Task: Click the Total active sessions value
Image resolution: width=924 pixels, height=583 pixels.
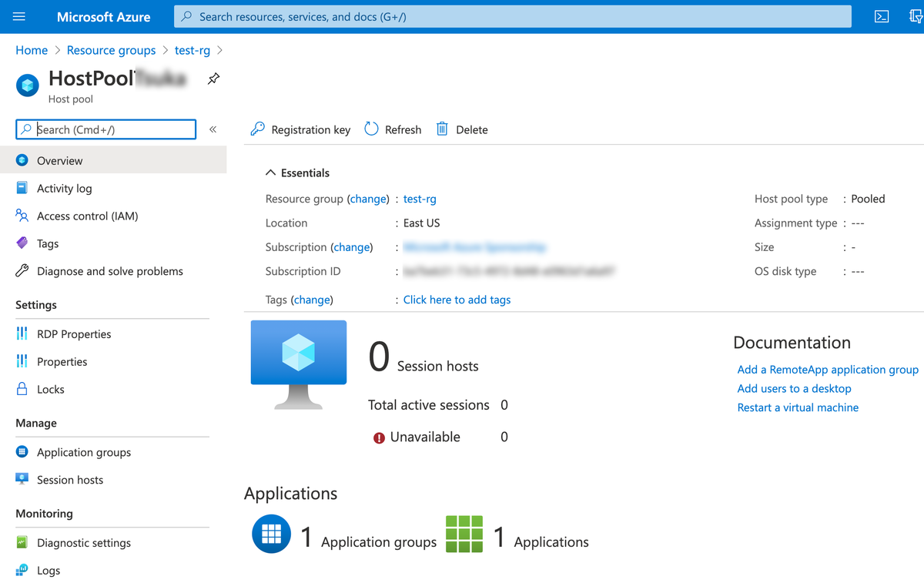Action: point(504,405)
